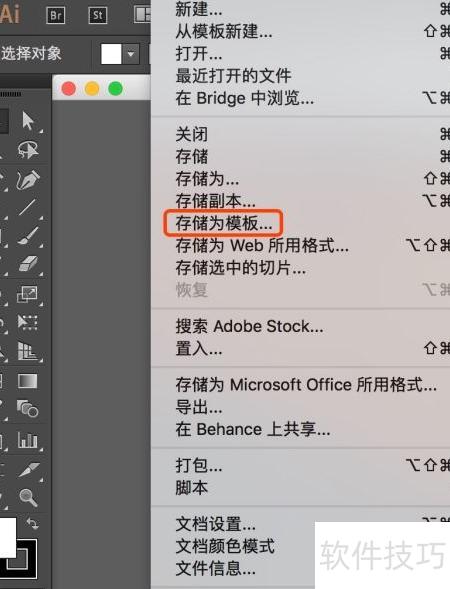Open Adobe Stock via St icon

[x=98, y=15]
